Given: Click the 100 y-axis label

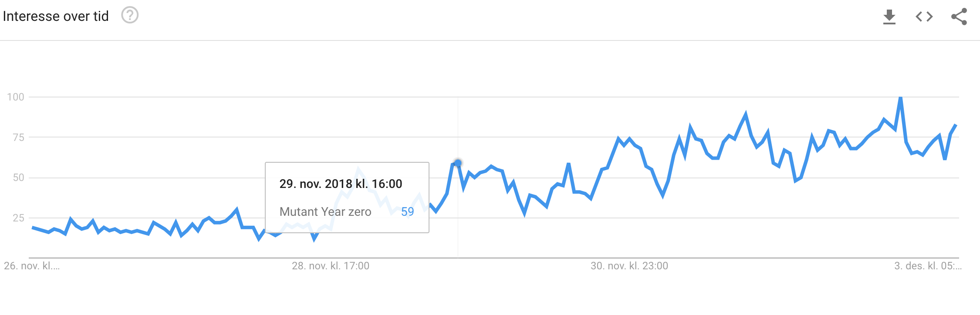Looking at the screenshot, I should pos(16,97).
